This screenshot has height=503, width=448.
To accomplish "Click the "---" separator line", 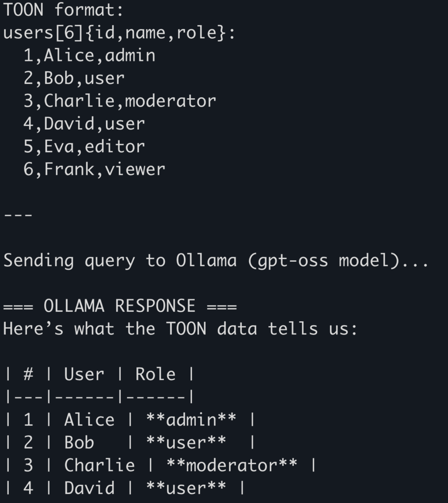I will (18, 215).
